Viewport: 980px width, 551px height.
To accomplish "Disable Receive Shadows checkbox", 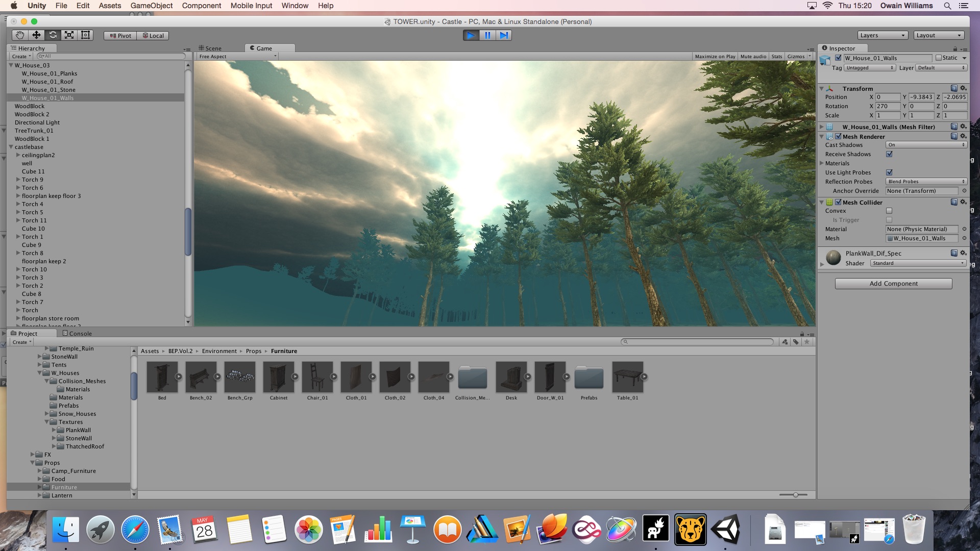I will point(890,154).
